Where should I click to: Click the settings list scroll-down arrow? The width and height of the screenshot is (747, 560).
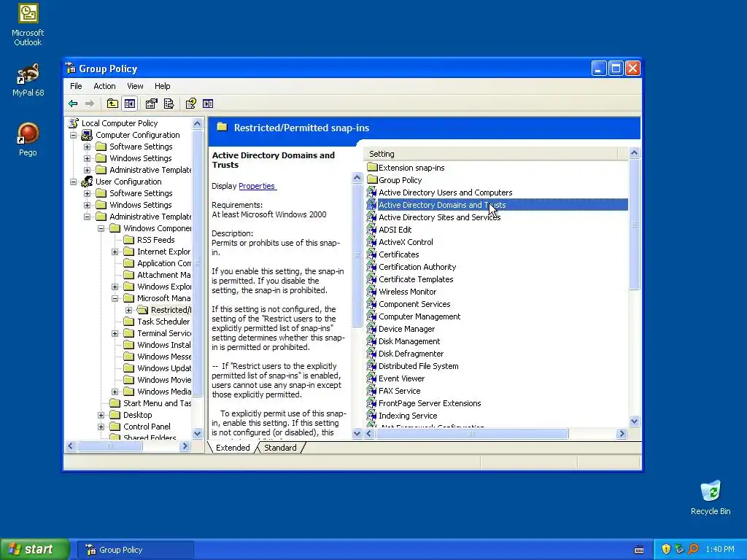(634, 421)
